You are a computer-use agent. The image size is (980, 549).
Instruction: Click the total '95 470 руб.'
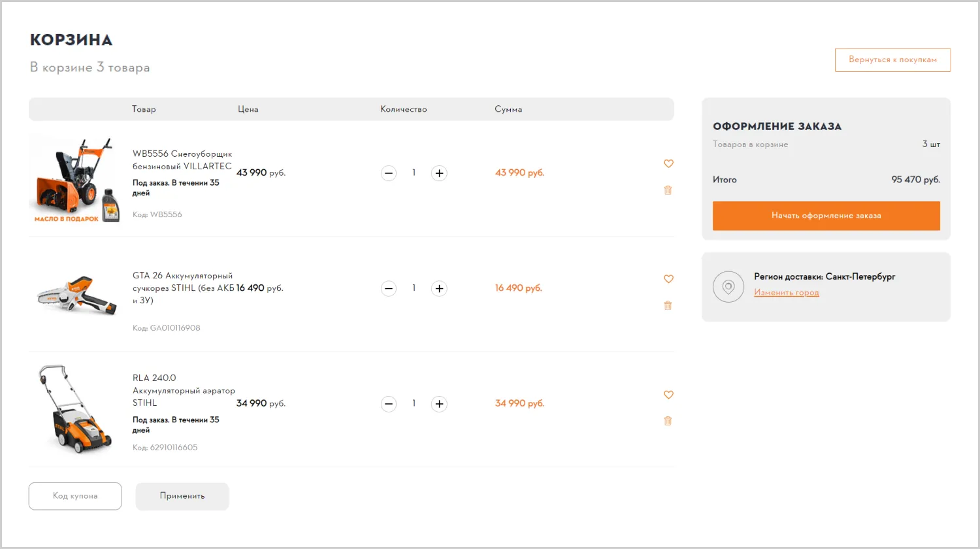(916, 180)
